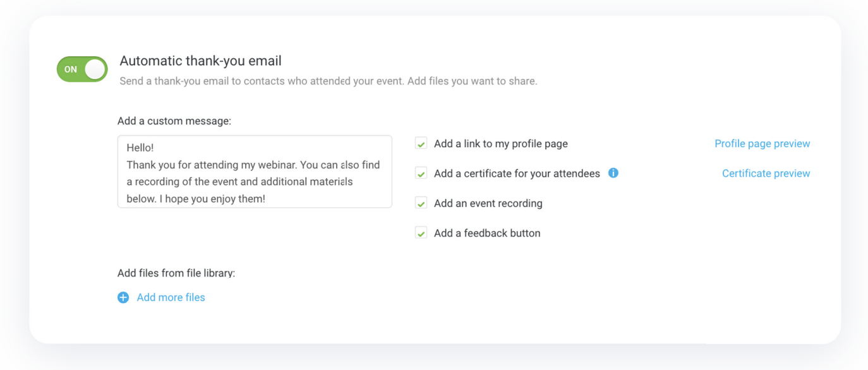
Task: Click the blue info icon beside certificate option
Action: [613, 173]
